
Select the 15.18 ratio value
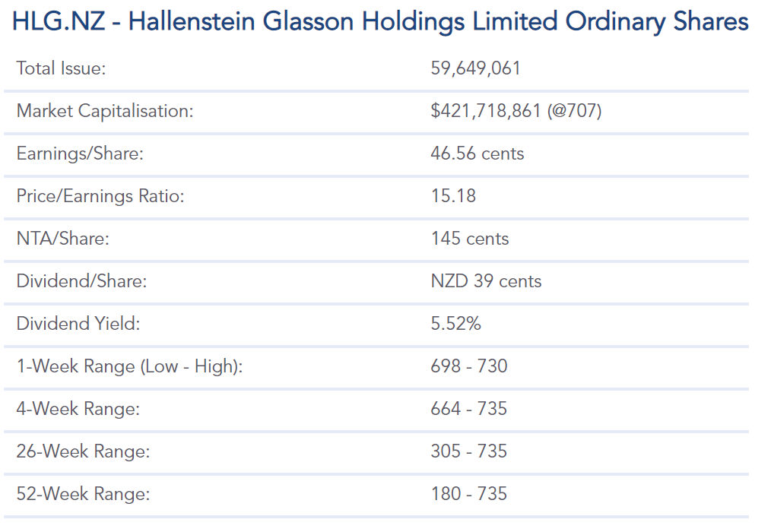point(453,196)
